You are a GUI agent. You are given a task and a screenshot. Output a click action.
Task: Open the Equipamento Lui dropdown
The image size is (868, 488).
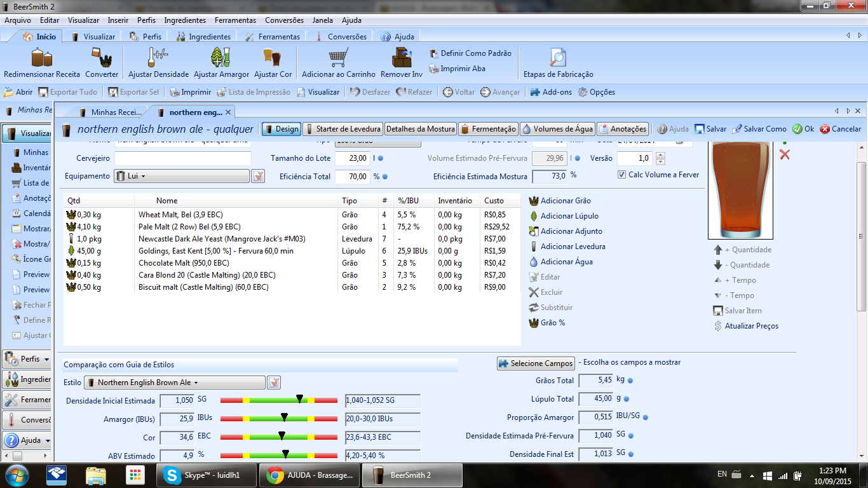pos(182,176)
